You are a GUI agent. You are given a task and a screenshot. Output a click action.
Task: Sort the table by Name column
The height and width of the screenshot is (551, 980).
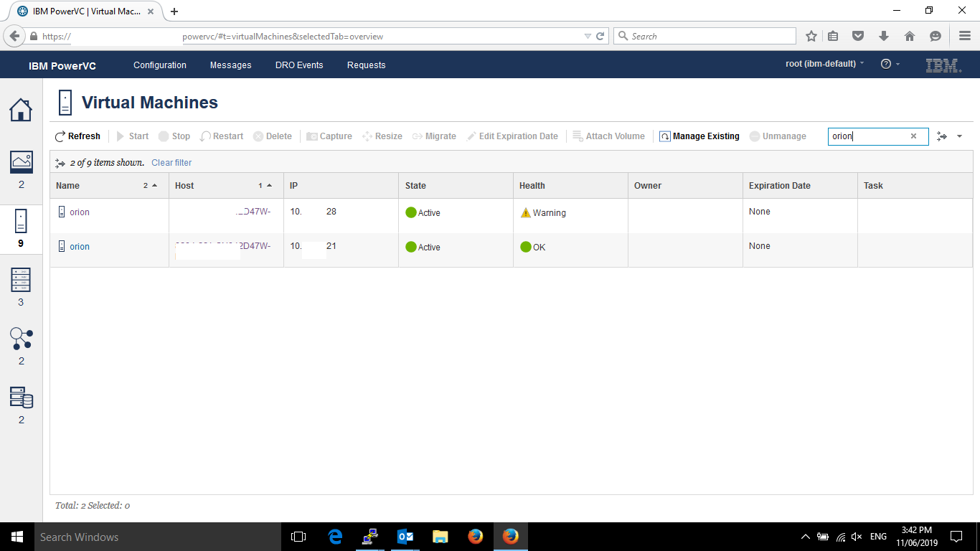point(68,186)
